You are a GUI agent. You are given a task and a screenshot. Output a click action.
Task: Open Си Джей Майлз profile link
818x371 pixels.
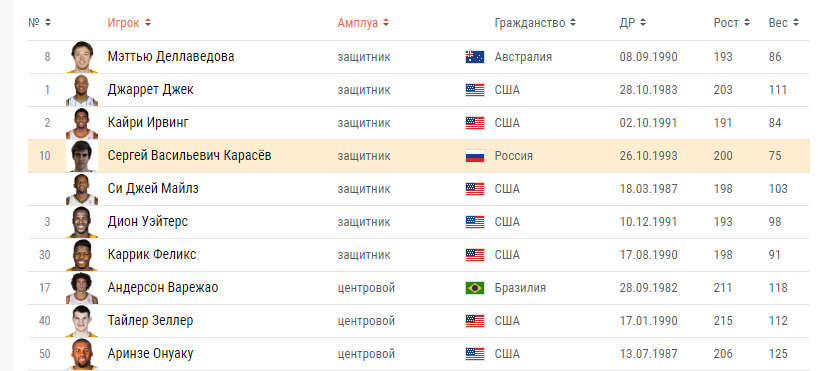(153, 188)
